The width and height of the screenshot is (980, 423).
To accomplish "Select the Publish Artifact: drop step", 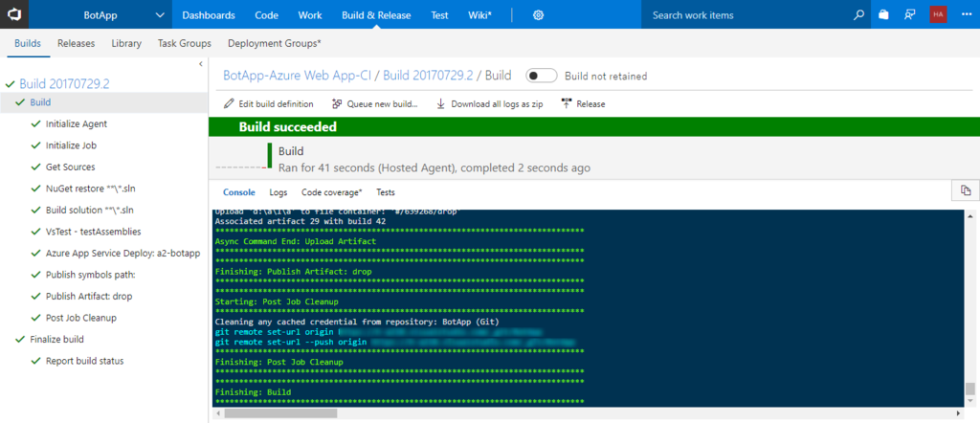I will click(x=89, y=296).
